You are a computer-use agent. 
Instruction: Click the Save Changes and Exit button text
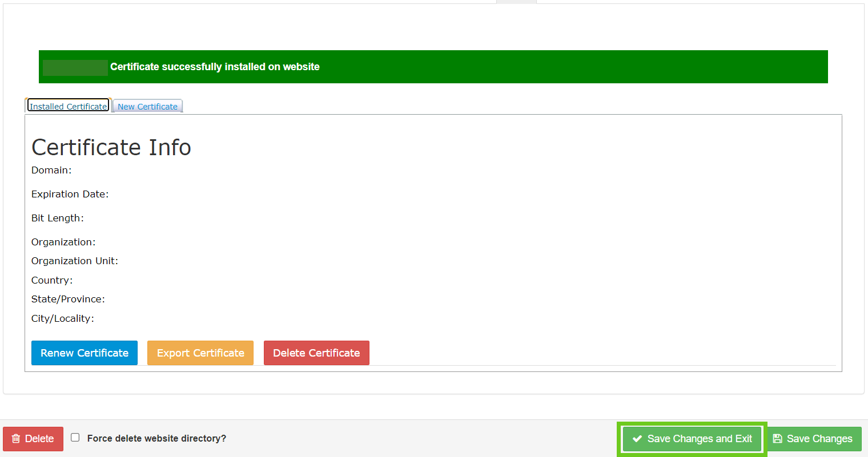[700, 439]
